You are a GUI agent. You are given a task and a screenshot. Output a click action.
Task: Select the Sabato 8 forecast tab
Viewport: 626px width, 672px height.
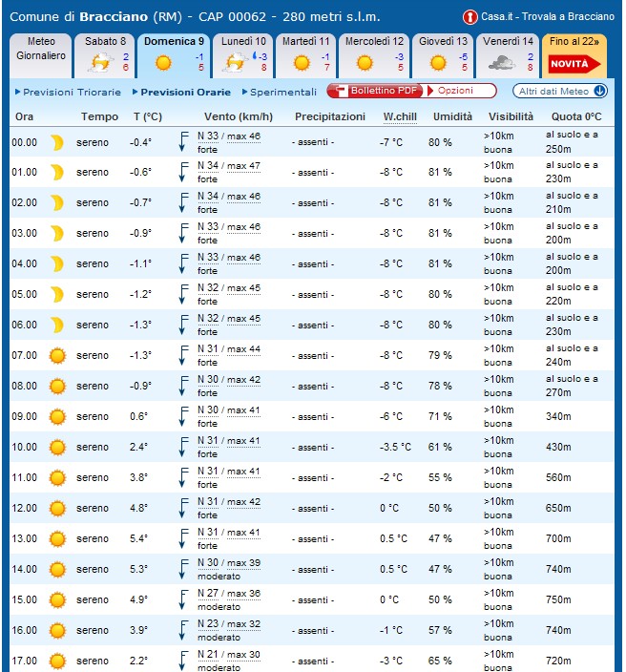tap(105, 55)
